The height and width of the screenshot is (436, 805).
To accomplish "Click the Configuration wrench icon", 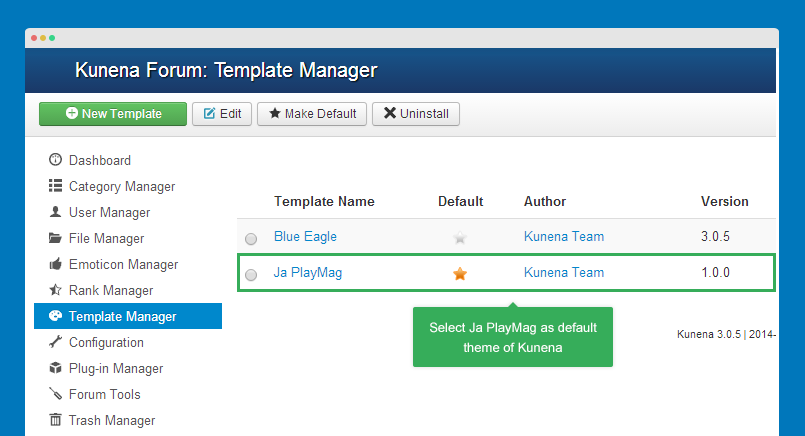I will tap(55, 342).
